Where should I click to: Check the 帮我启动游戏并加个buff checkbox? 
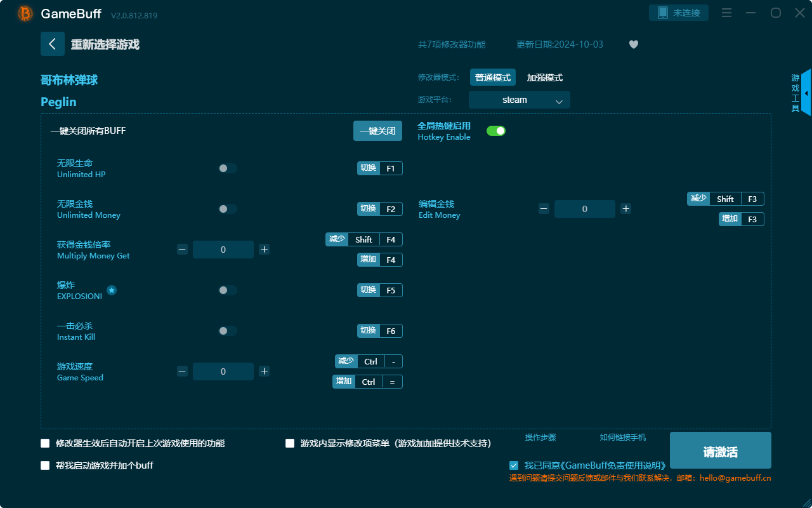click(45, 465)
